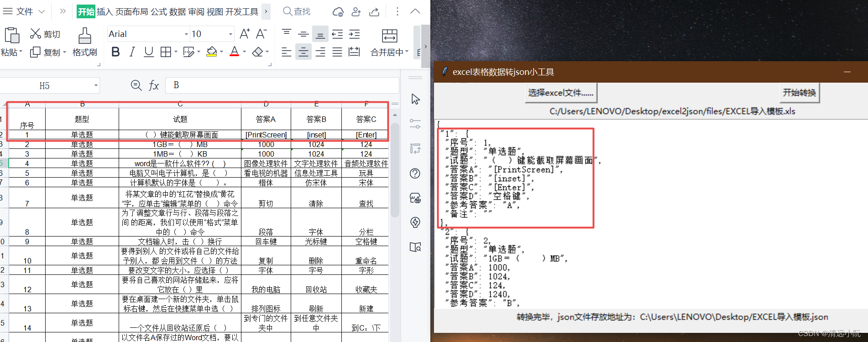Screen dimensions: 868x342
Task: Open the sidebar settings sliders icon
Action: coord(415,124)
